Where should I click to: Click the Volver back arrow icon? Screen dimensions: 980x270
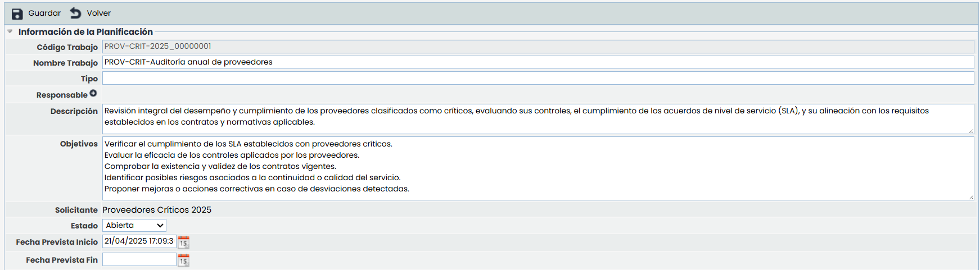point(75,13)
